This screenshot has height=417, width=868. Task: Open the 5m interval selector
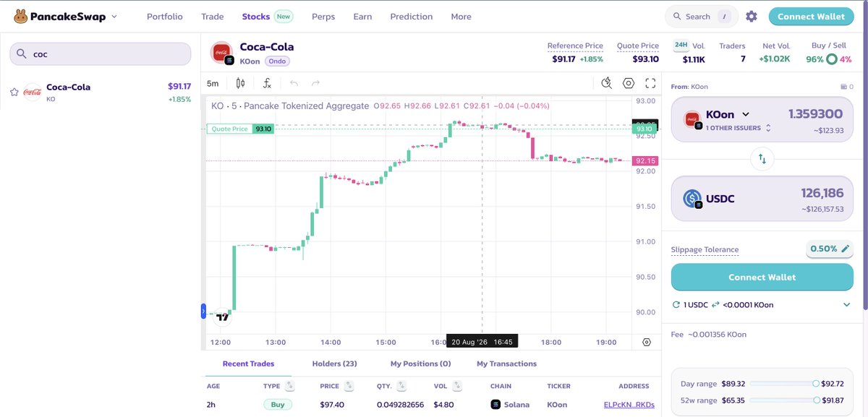tap(213, 83)
